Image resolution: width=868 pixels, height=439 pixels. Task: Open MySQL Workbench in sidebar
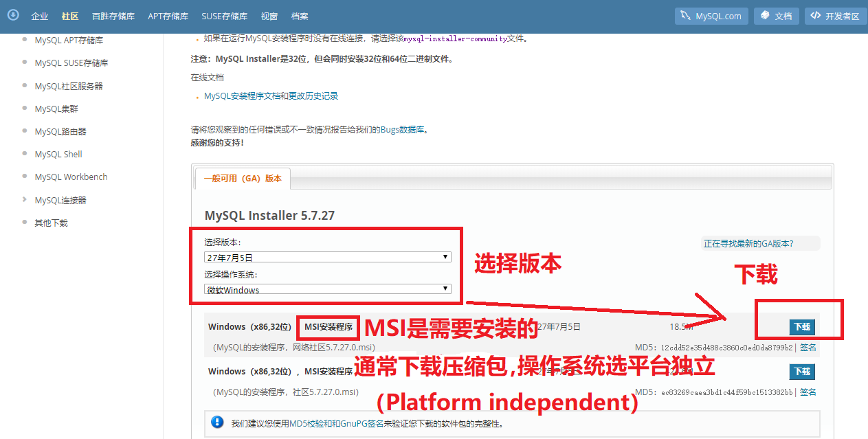point(71,177)
